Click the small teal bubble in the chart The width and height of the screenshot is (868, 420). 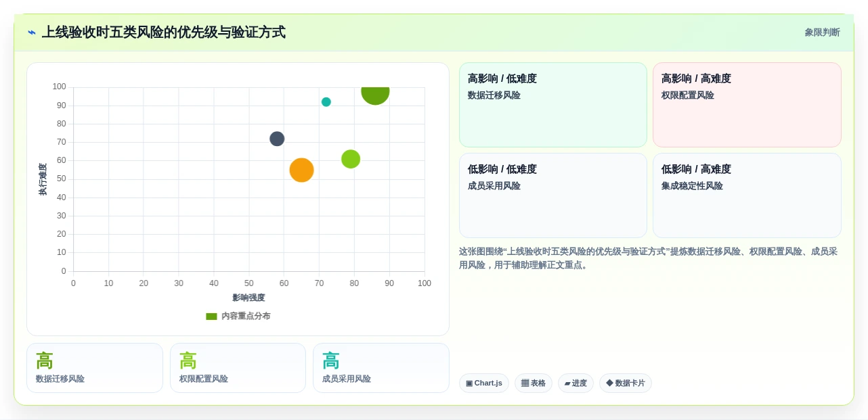point(326,102)
